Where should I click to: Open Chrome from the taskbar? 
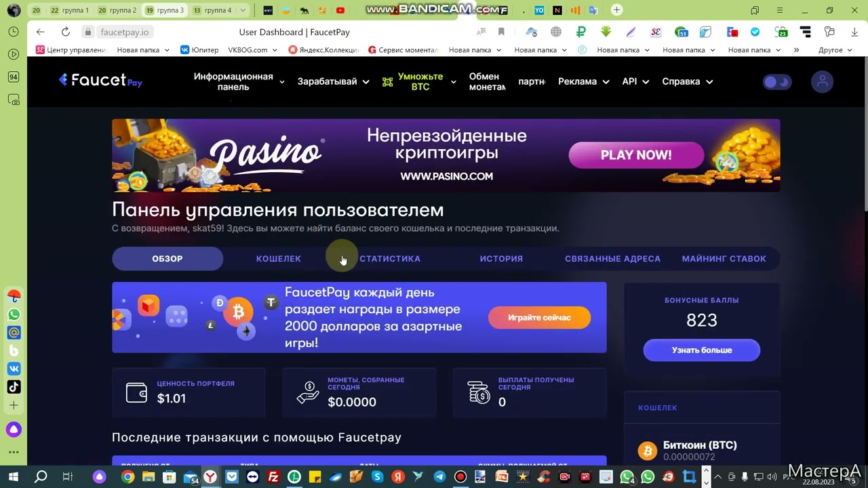point(127,477)
